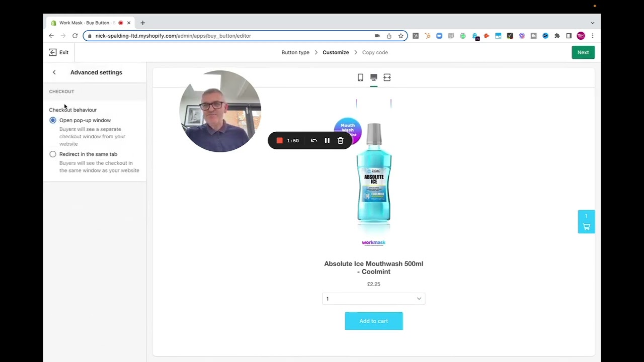Click the product title Absolute Ice Mouthwash

click(x=374, y=267)
